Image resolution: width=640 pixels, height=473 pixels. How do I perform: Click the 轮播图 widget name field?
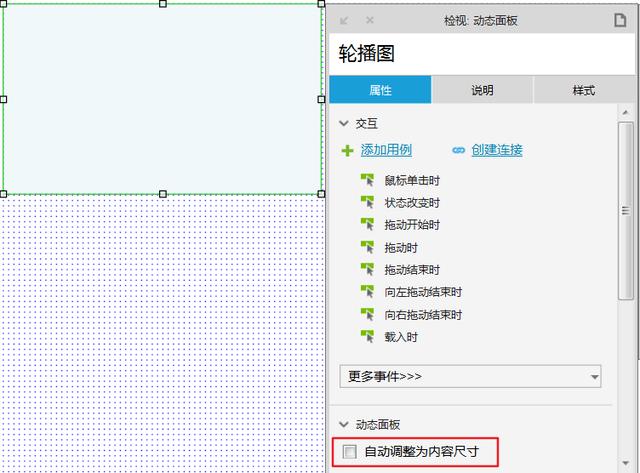pos(482,54)
